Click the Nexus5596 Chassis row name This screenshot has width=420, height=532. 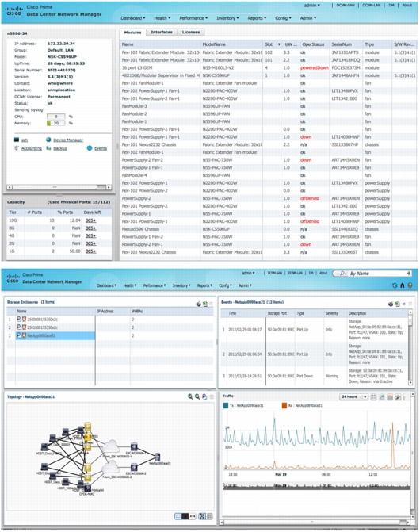[x=140, y=229]
